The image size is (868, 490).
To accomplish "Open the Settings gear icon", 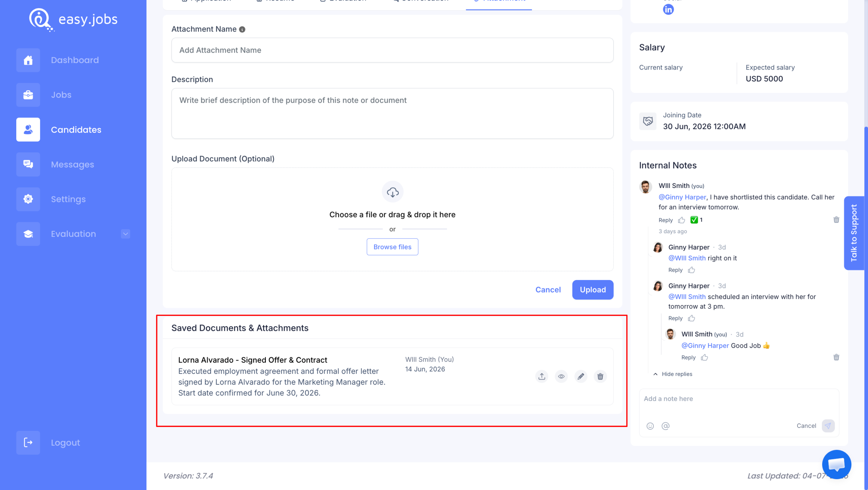I will [x=28, y=199].
